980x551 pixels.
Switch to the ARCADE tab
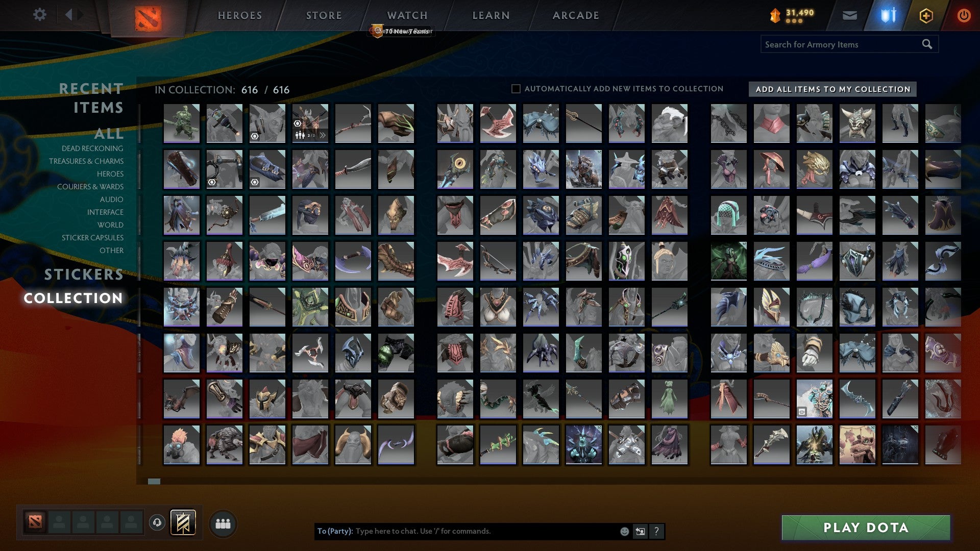pyautogui.click(x=575, y=15)
